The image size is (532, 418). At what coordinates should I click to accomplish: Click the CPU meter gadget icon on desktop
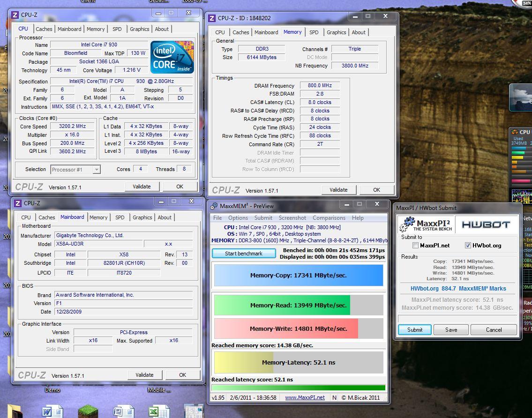point(515,132)
